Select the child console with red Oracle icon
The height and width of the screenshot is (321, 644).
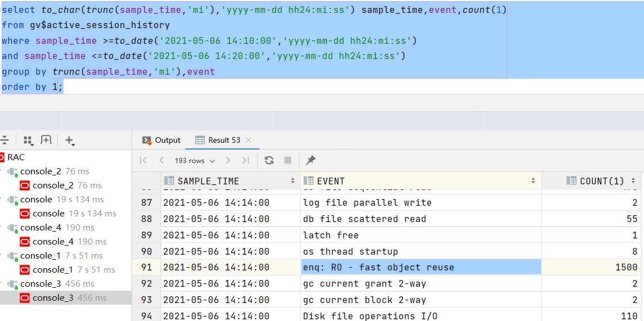[x=68, y=213]
